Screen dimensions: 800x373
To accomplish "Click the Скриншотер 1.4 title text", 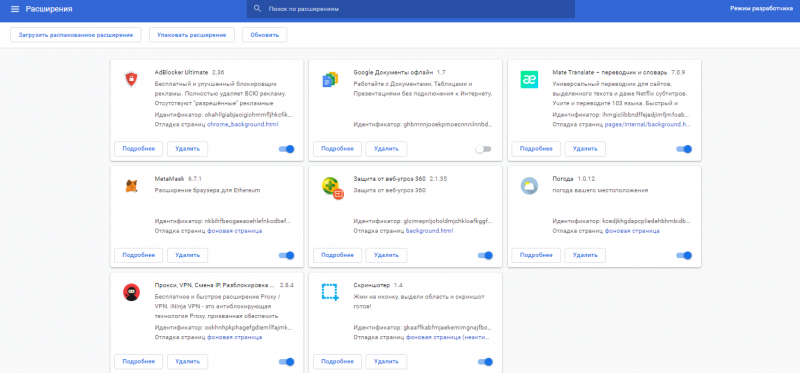I will [x=378, y=285].
